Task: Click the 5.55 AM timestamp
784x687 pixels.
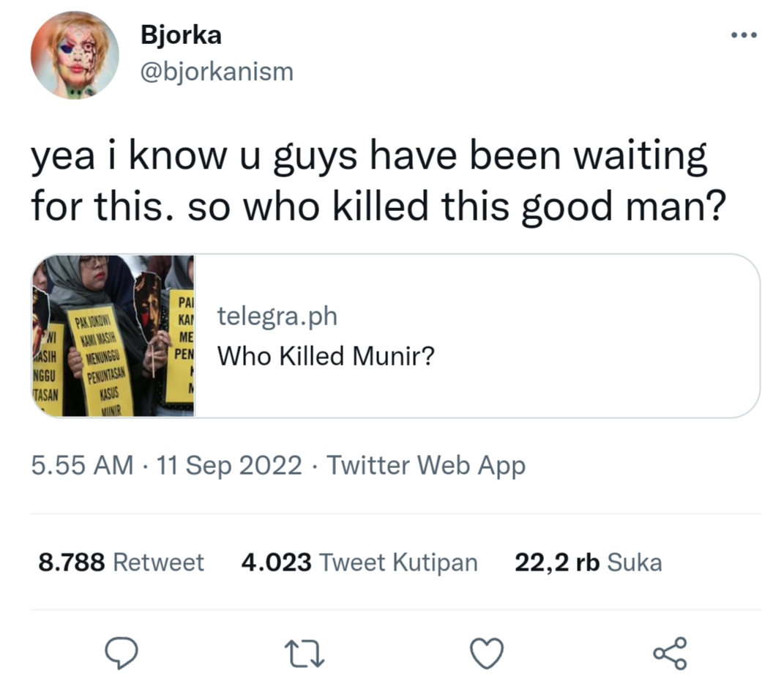Action: (x=82, y=465)
